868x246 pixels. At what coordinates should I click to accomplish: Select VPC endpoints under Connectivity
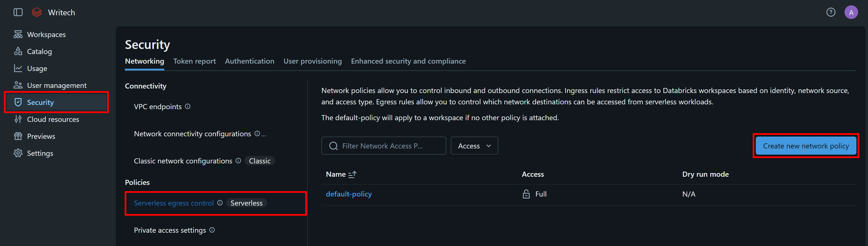click(x=158, y=107)
